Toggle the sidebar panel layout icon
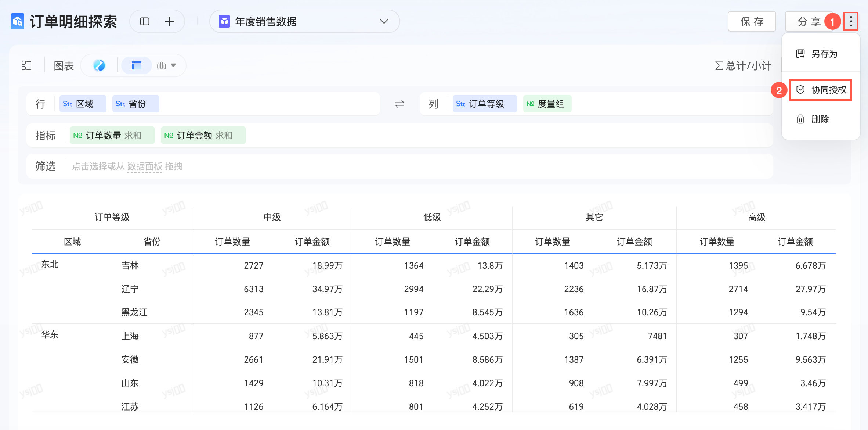This screenshot has width=868, height=430. click(x=145, y=22)
